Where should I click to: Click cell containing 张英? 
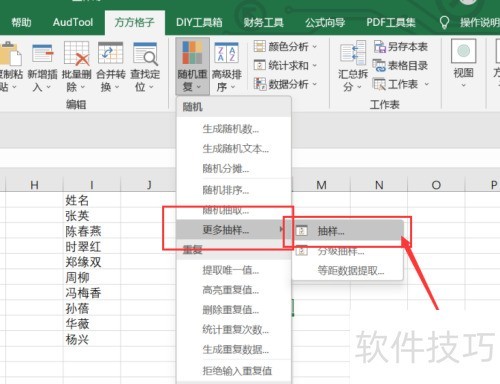coord(92,215)
